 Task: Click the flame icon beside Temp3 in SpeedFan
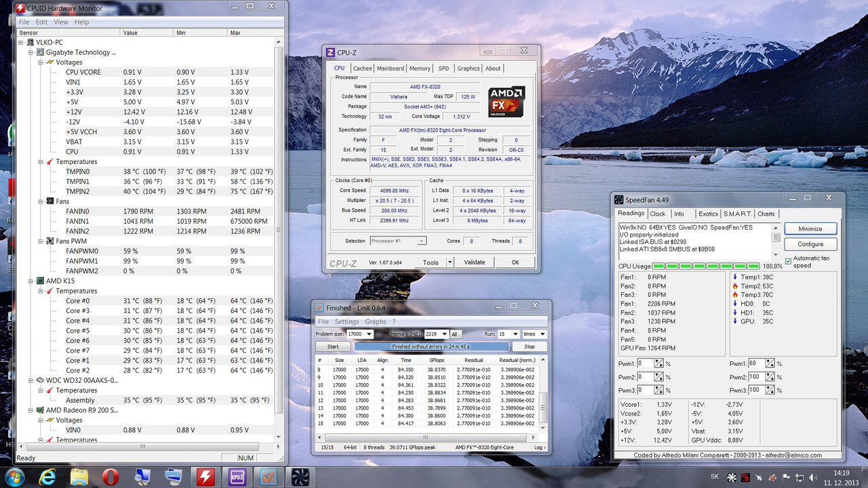click(734, 295)
